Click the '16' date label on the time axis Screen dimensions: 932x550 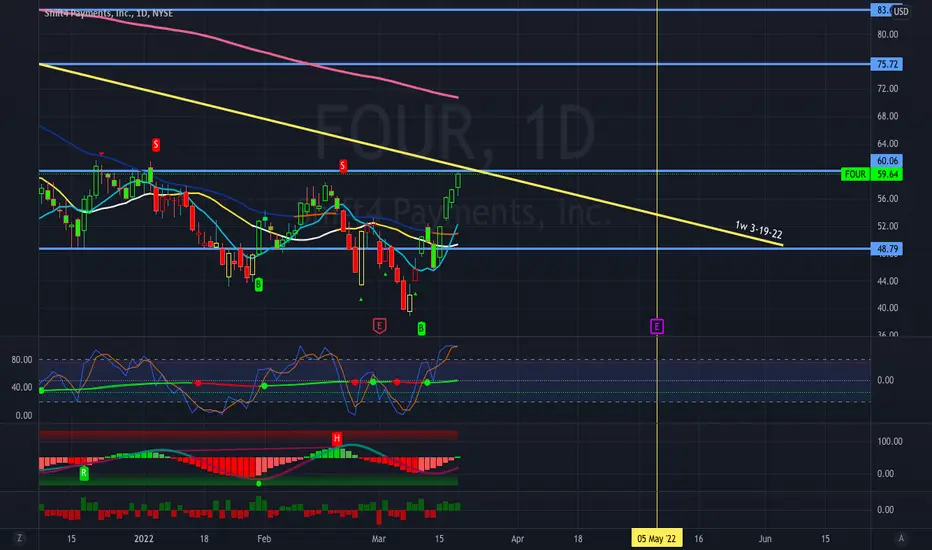coord(698,539)
